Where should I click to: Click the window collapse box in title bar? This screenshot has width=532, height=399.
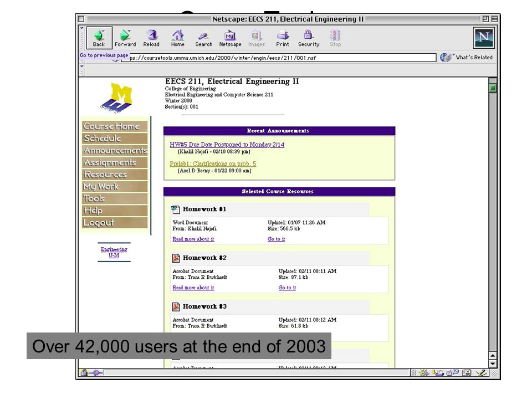coord(494,19)
